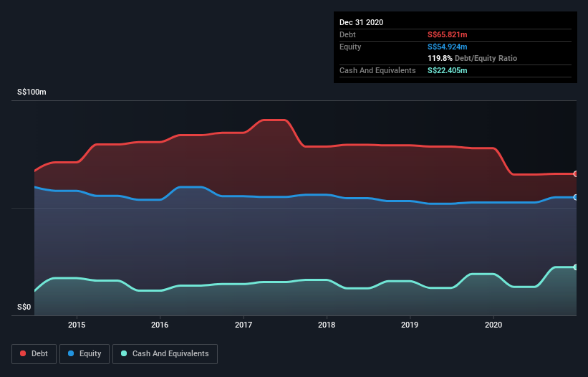Click the Cash And Equivalents tooltip row label
The height and width of the screenshot is (377, 588).
click(377, 70)
